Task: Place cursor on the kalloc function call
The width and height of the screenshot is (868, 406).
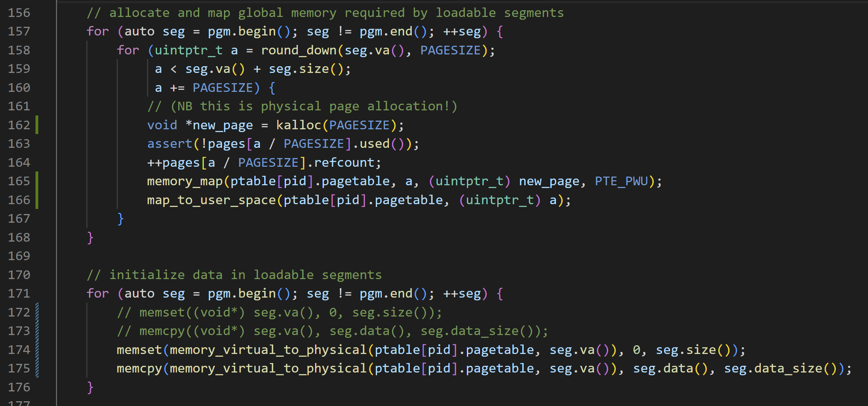Action: pyautogui.click(x=299, y=125)
